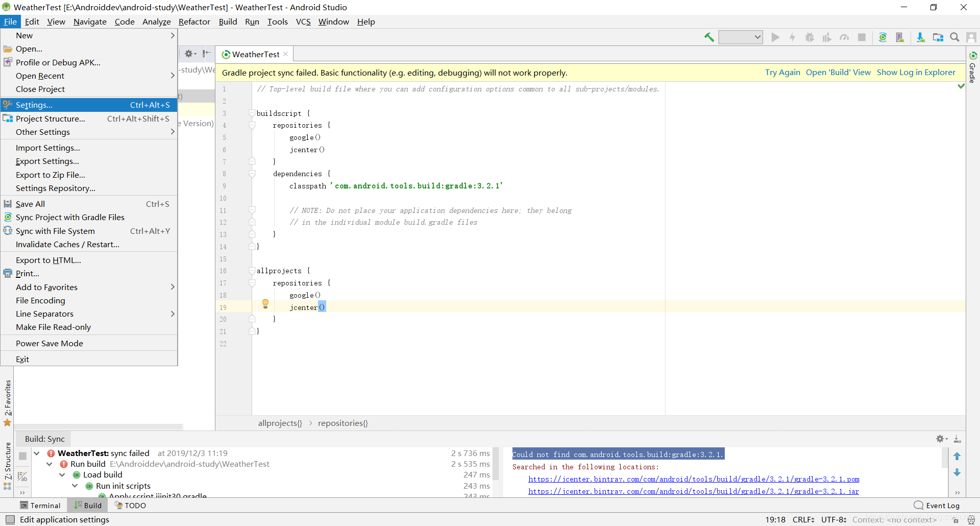Click the hide project panel icon
The image size is (980, 526).
(207, 54)
